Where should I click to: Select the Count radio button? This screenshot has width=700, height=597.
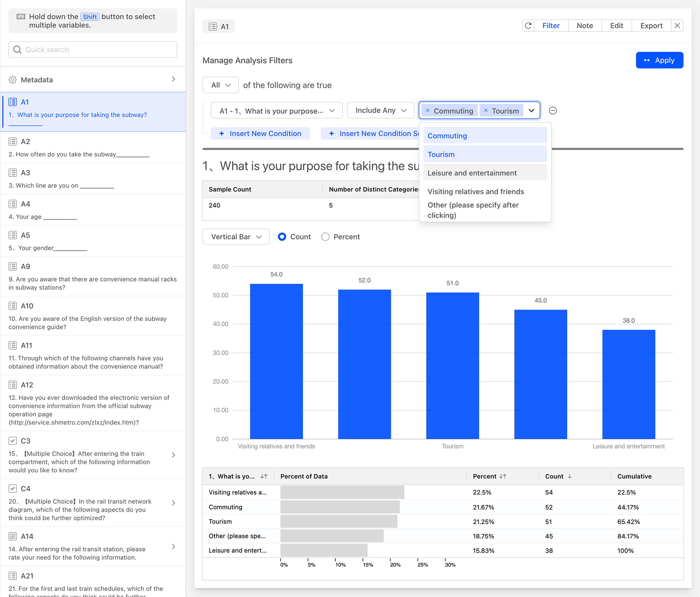(x=282, y=237)
